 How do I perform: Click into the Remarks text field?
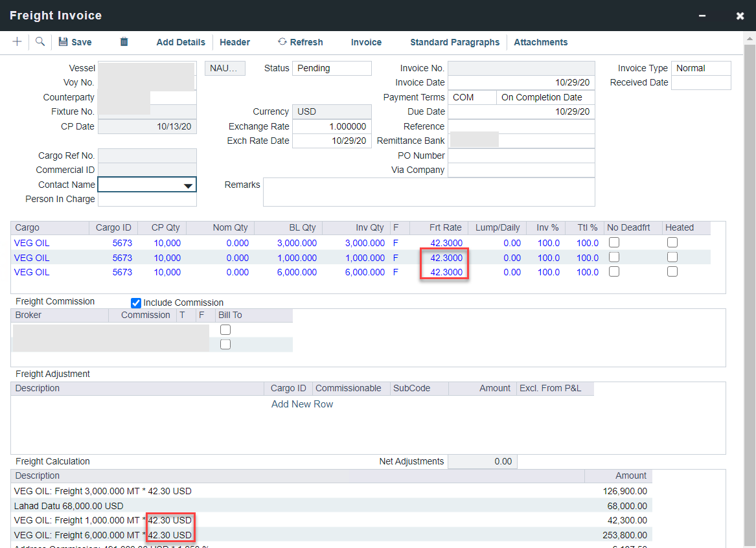[x=428, y=192]
